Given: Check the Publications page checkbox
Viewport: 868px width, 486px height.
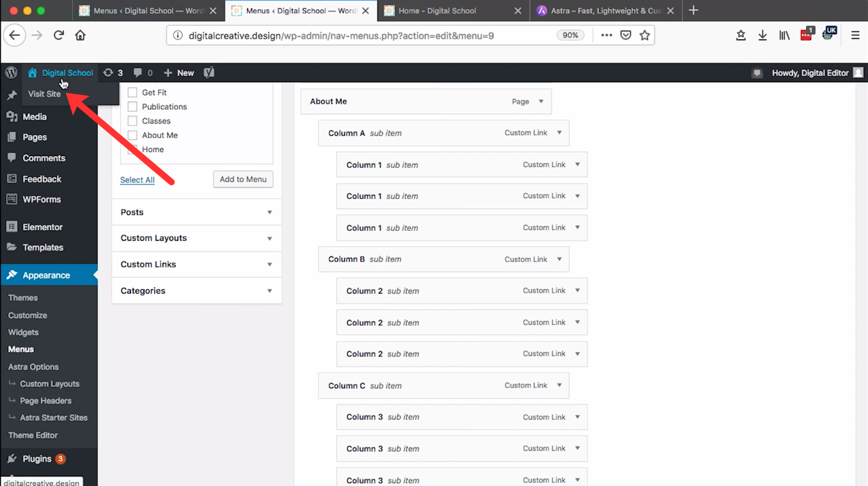Looking at the screenshot, I should point(132,107).
